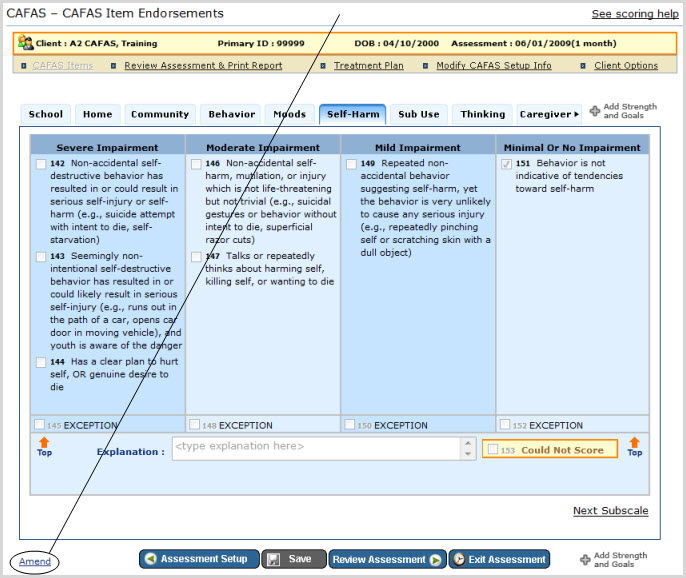
Task: Open CAFAS Items link
Action: [x=63, y=66]
